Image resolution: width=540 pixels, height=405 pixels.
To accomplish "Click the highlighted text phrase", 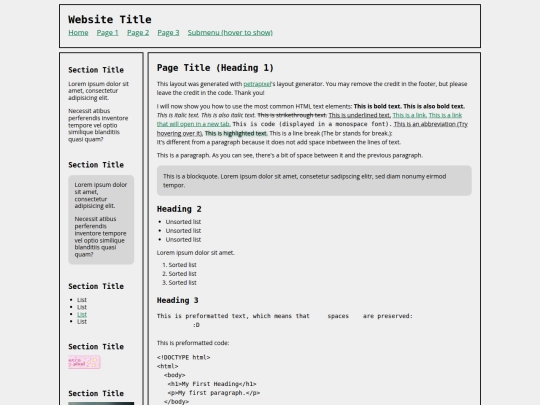I will (x=236, y=133).
